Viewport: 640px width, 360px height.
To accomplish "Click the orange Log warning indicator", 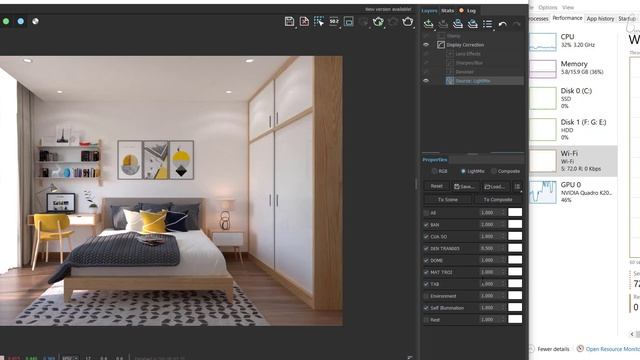I will pyautogui.click(x=461, y=10).
